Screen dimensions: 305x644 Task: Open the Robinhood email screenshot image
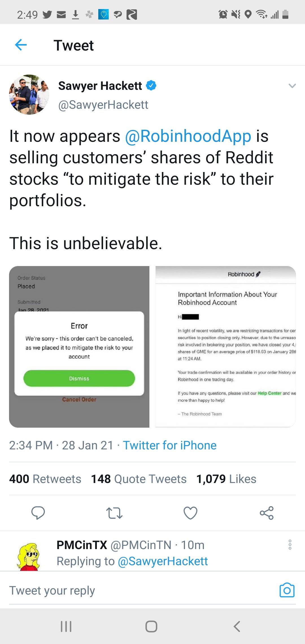[226, 347]
